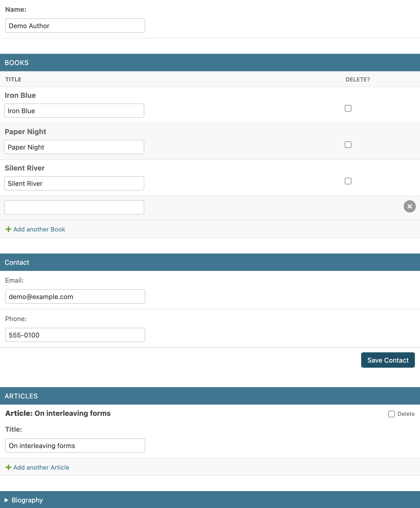Click the Article: On interleaving forms heading
Screen dimensions: 420x508
click(58, 413)
